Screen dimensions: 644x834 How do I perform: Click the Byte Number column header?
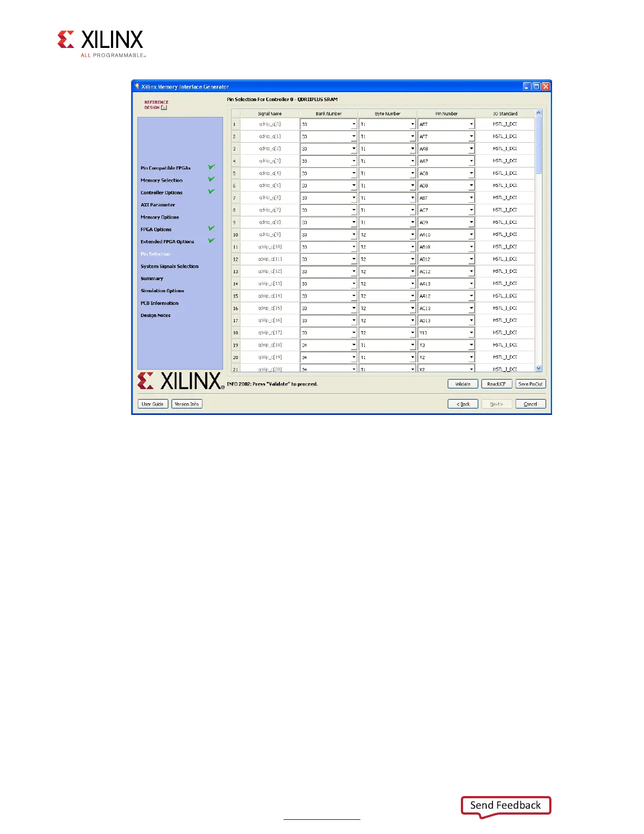pos(388,114)
